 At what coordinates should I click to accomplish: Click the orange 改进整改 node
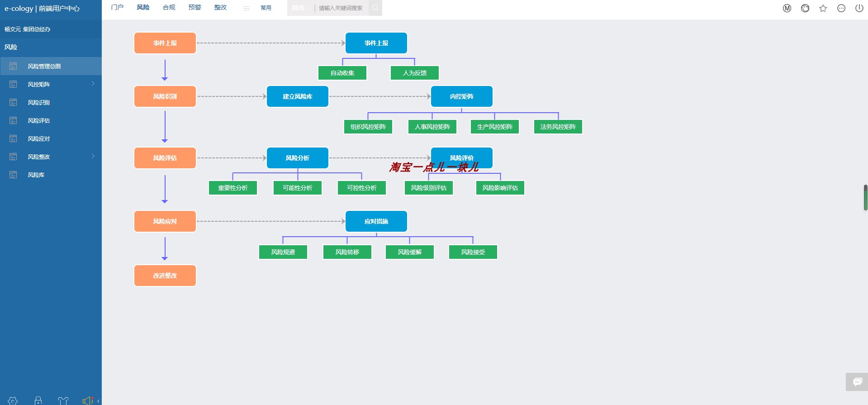coord(165,276)
